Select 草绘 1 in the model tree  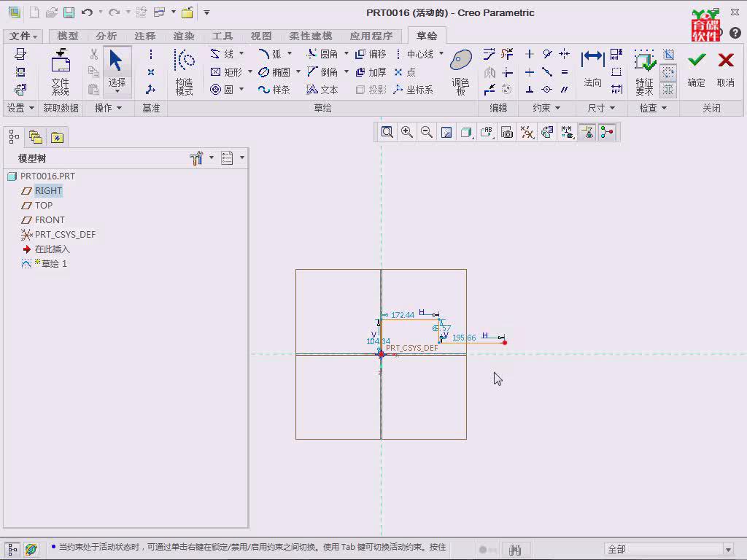tap(54, 264)
